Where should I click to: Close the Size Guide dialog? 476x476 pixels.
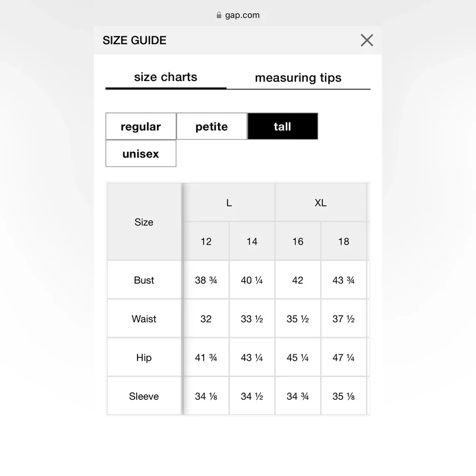point(367,40)
